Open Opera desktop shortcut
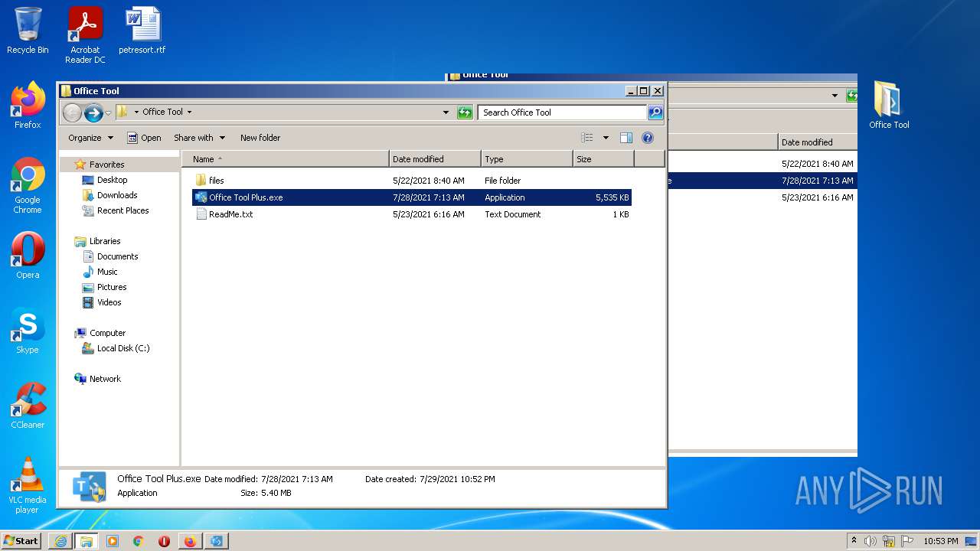 pyautogui.click(x=28, y=256)
